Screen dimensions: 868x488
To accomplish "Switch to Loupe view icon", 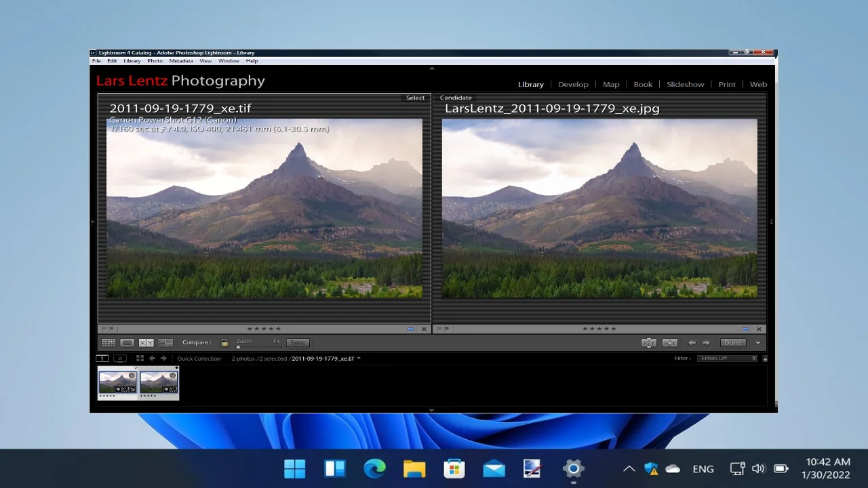I will click(x=127, y=343).
